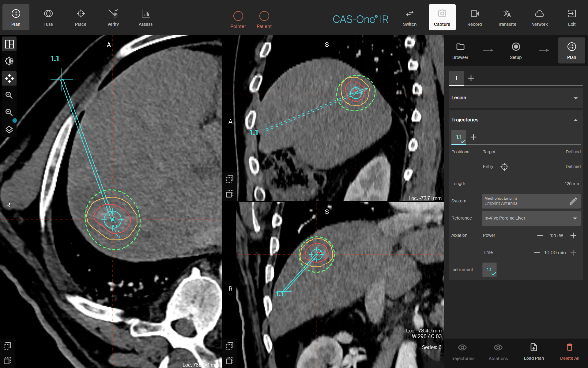Toggle Ablations visibility
Image resolution: width=588 pixels, height=368 pixels.
498,352
